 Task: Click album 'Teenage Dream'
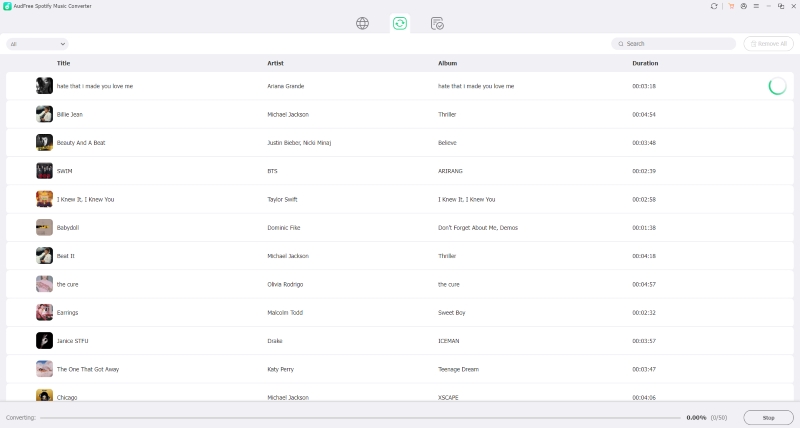(x=458, y=369)
